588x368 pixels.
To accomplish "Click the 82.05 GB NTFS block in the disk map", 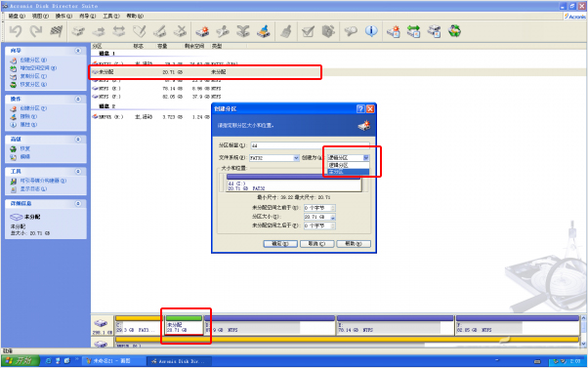I will [518, 326].
